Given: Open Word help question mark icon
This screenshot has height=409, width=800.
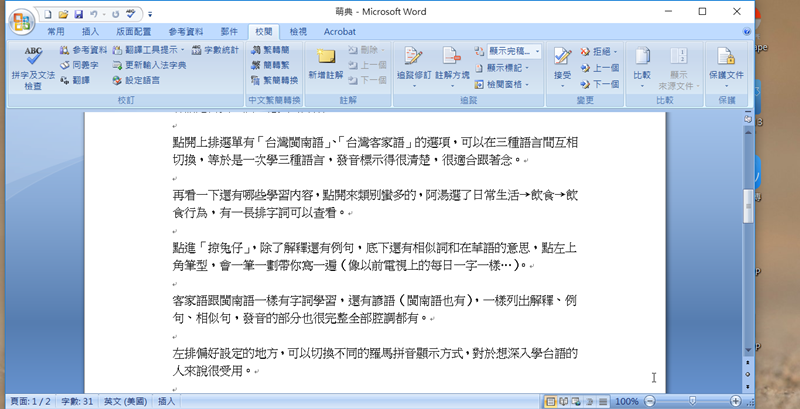Looking at the screenshot, I should click(747, 32).
